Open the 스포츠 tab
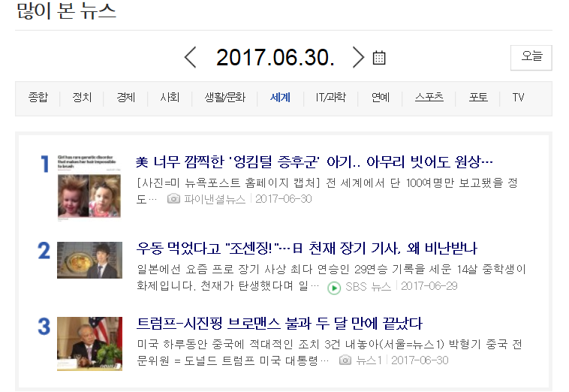569x392 pixels. 429,98
